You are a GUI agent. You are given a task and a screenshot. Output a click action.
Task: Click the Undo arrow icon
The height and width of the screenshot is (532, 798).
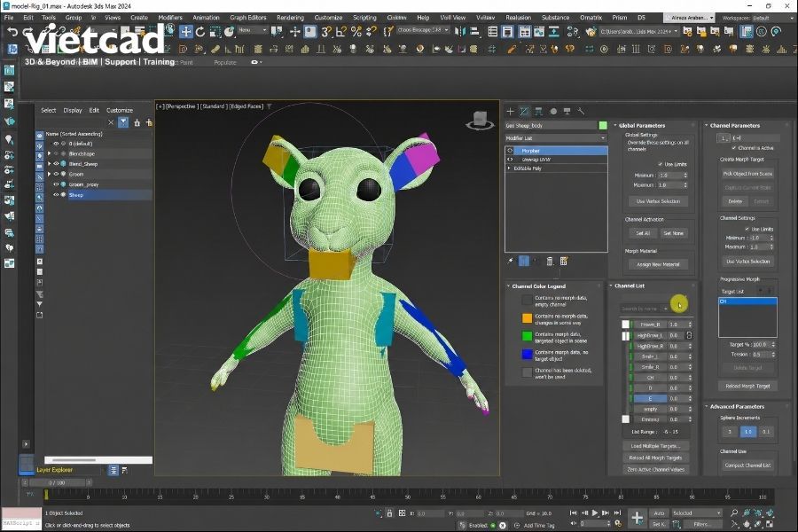pyautogui.click(x=12, y=32)
